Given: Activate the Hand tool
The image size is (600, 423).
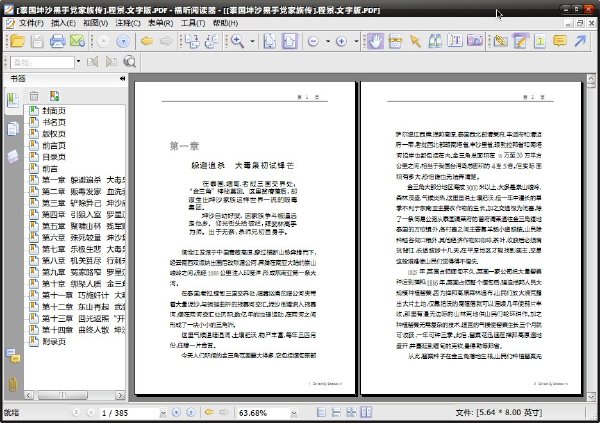Looking at the screenshot, I should coord(375,41).
